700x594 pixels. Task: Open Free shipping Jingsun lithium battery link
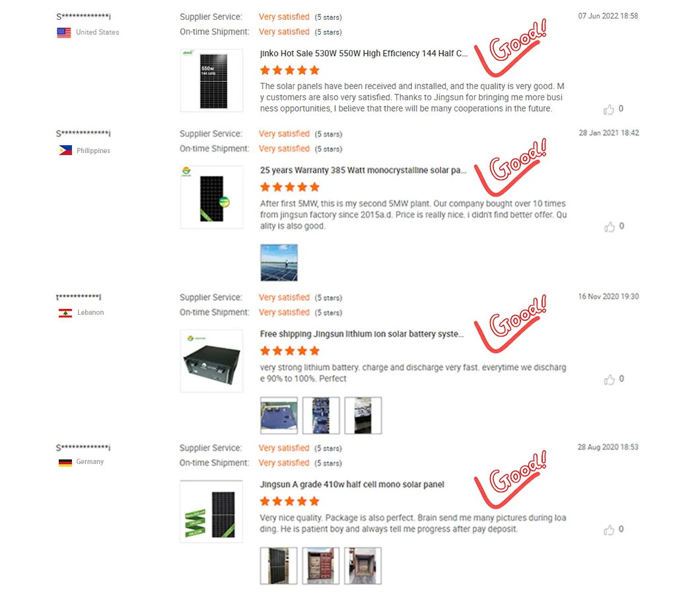(362, 334)
